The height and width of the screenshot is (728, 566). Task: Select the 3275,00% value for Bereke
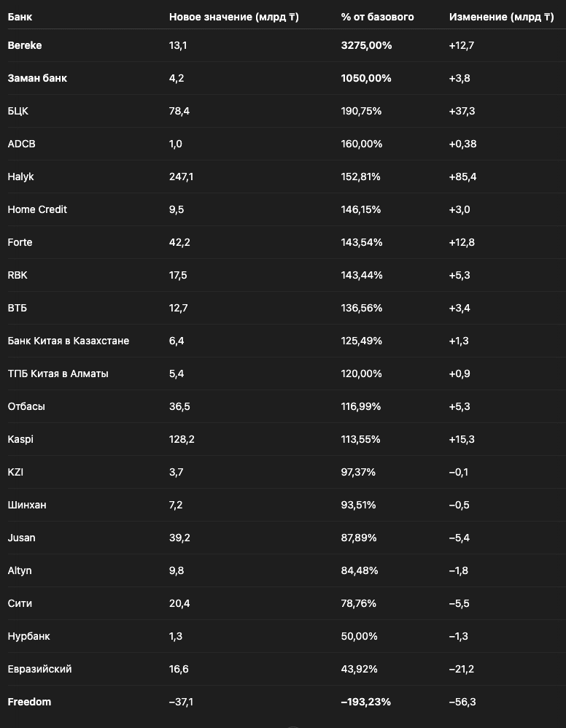[x=366, y=45]
